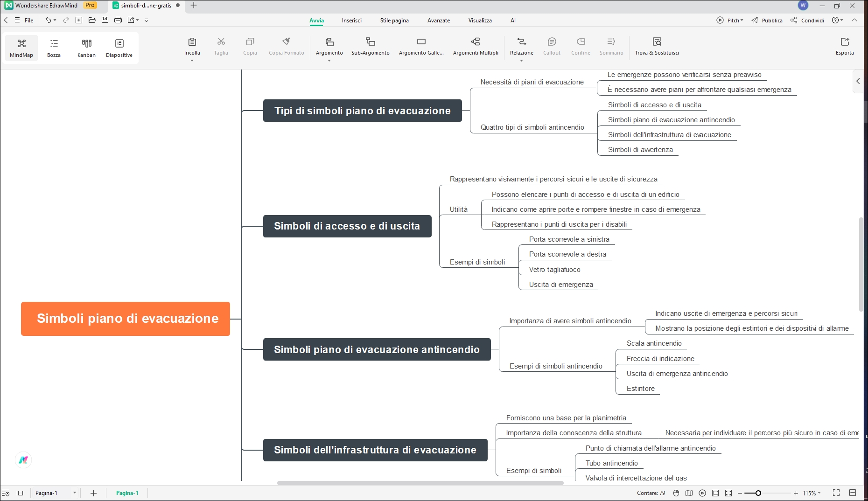Open the zoom percentage 115% dropdown

[812, 493]
